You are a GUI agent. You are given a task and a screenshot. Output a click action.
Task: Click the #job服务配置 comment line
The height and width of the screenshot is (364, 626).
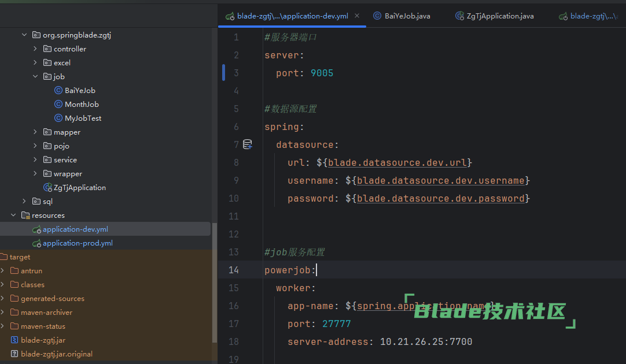pos(294,252)
